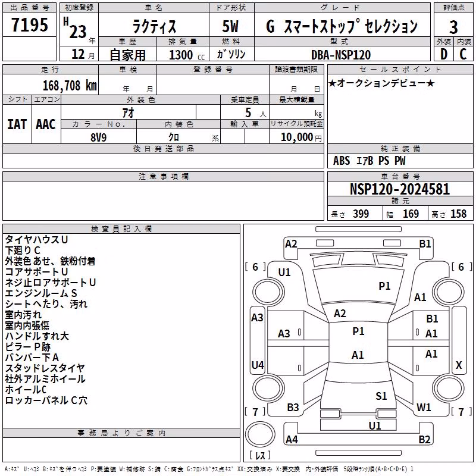Click the color number 8V9

(99, 137)
